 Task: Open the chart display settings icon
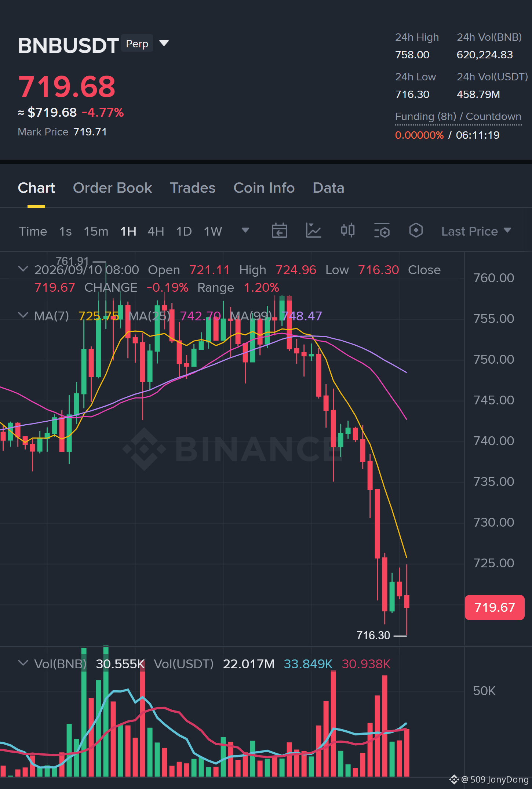pos(382,231)
